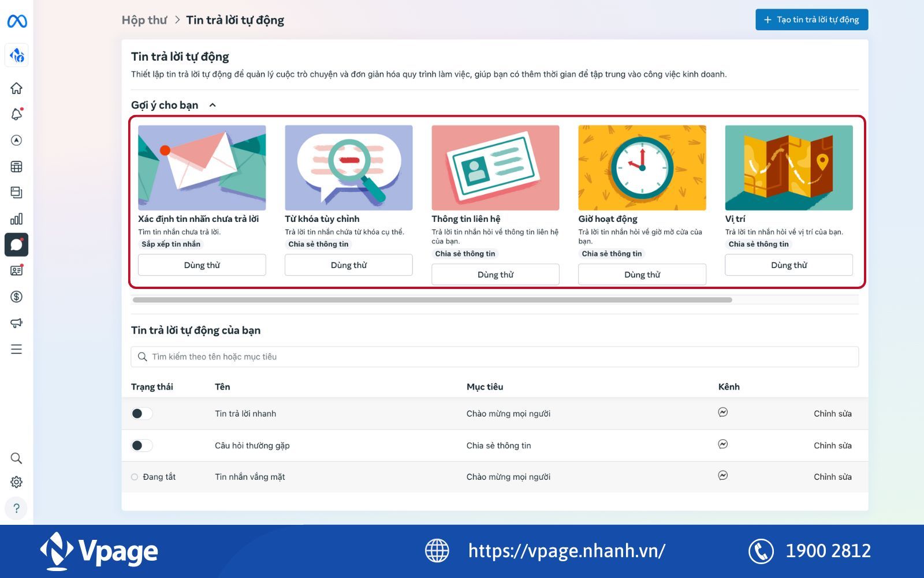Edit Câu hỏi thường gặp via Chỉnh sửa
The image size is (924, 578).
click(833, 446)
